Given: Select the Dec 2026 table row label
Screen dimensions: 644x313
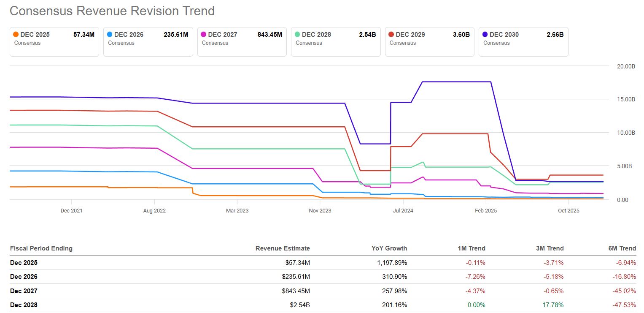Looking at the screenshot, I should pos(24,277).
